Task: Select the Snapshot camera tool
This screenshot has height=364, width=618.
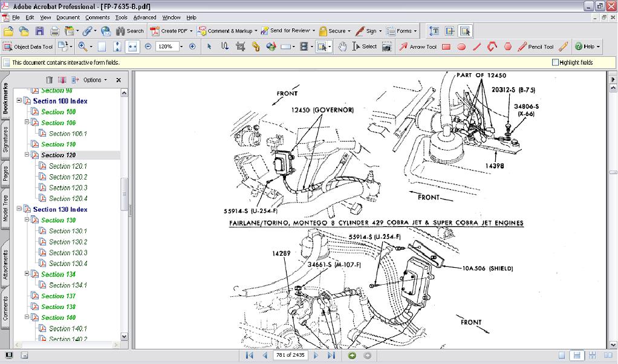Action: click(387, 47)
